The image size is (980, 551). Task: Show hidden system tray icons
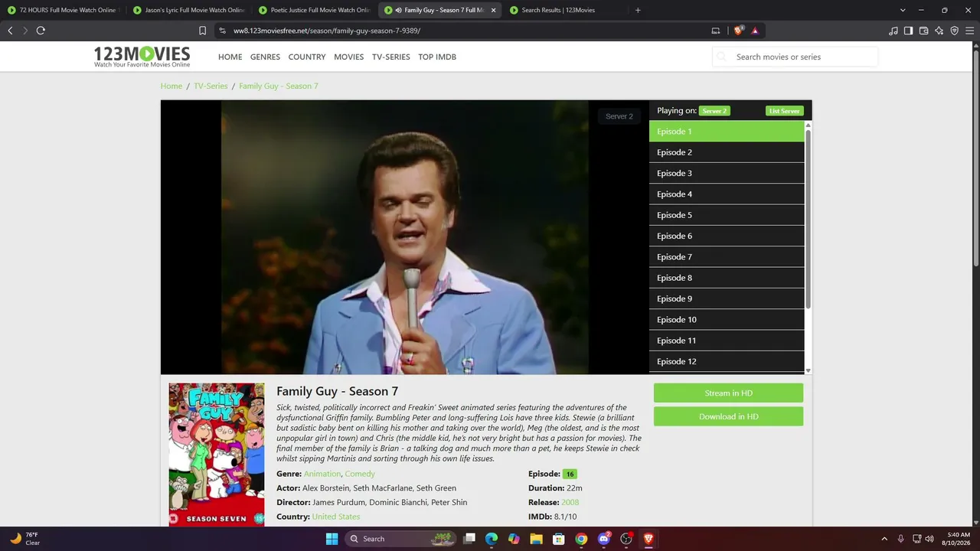(x=884, y=539)
